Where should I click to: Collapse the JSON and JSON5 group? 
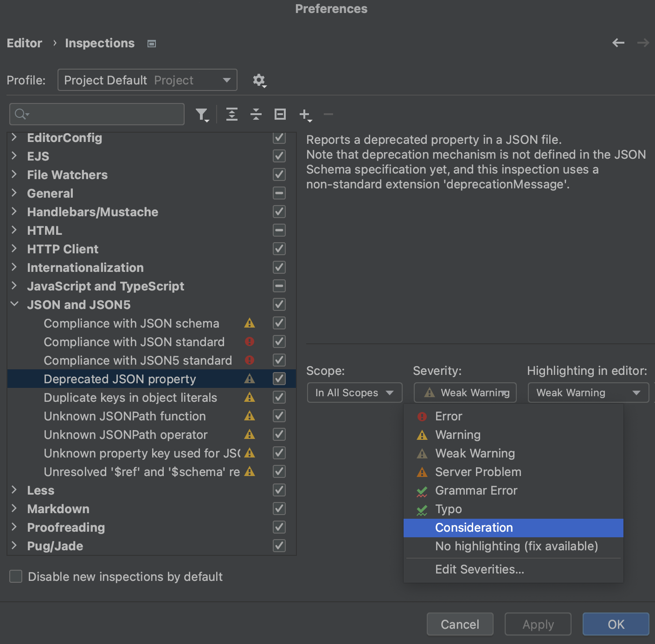[x=14, y=304]
